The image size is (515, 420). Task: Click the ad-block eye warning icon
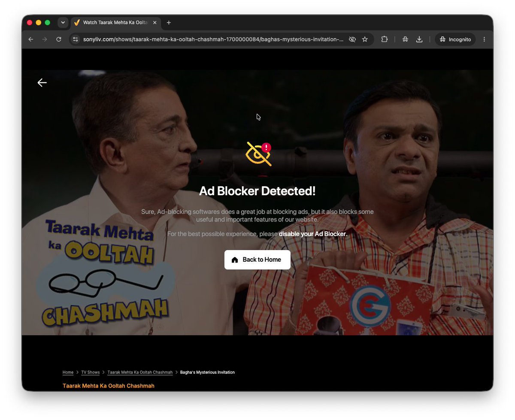(x=259, y=154)
